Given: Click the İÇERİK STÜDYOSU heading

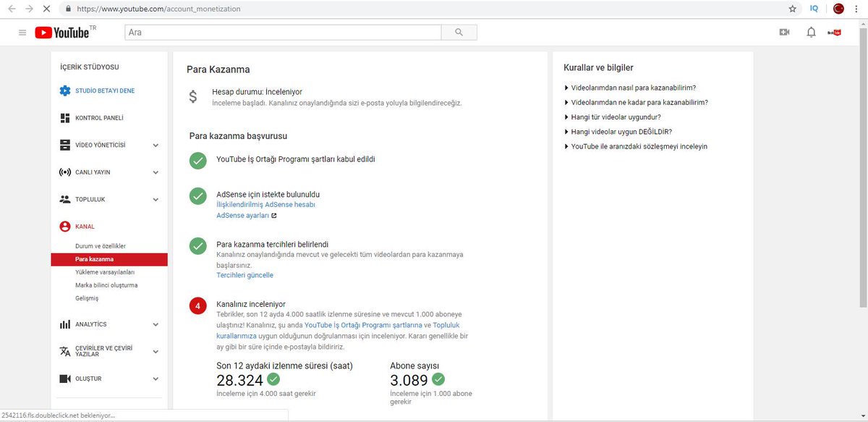Looking at the screenshot, I should click(x=90, y=67).
